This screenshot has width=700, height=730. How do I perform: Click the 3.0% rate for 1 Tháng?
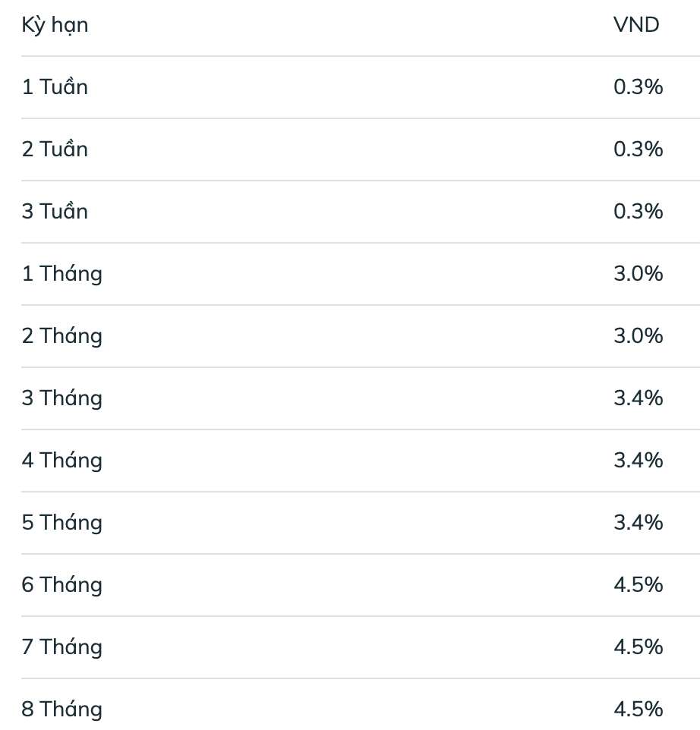coord(638,274)
